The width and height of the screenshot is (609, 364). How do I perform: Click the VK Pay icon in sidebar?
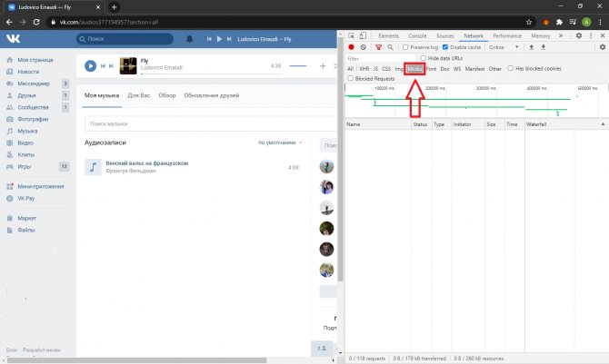[10, 198]
